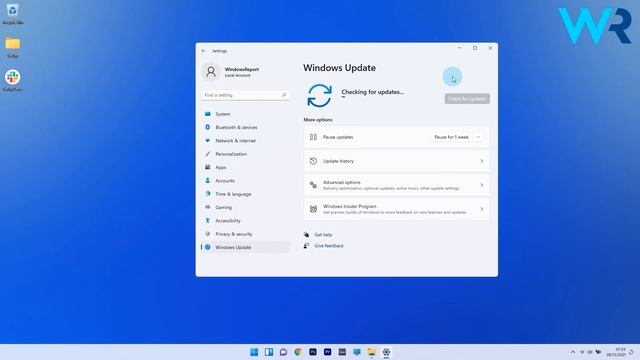Click the back arrow in Settings
Viewport: 640px width, 360px height.
click(x=204, y=51)
